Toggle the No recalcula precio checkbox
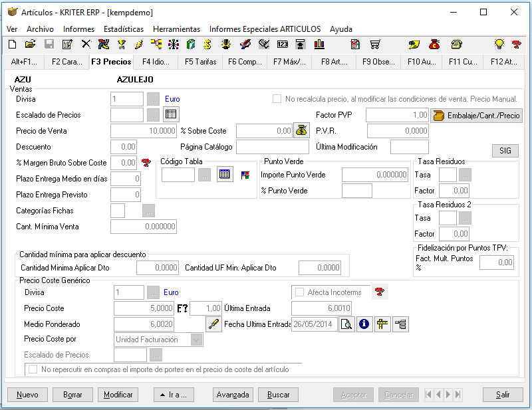Viewport: 532px width, 410px height. (277, 99)
